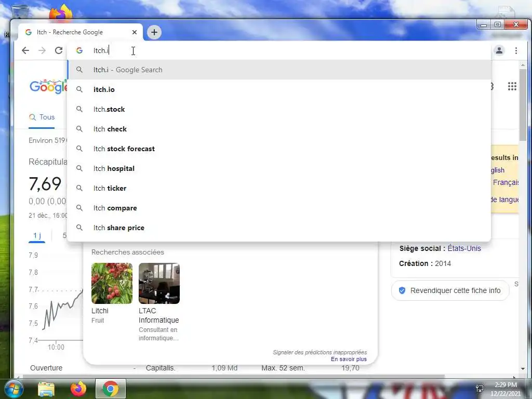
Task: Select the '1 j' chart range tab
Action: (37, 235)
